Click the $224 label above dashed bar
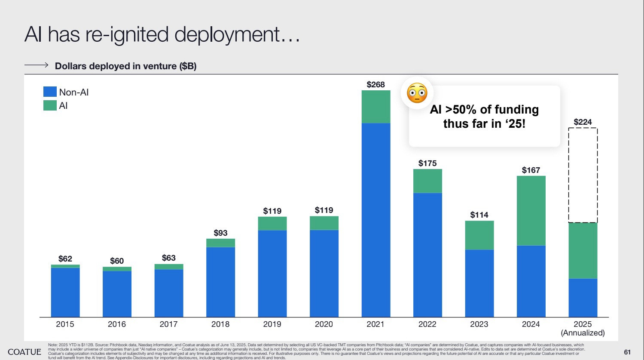 (x=583, y=122)
